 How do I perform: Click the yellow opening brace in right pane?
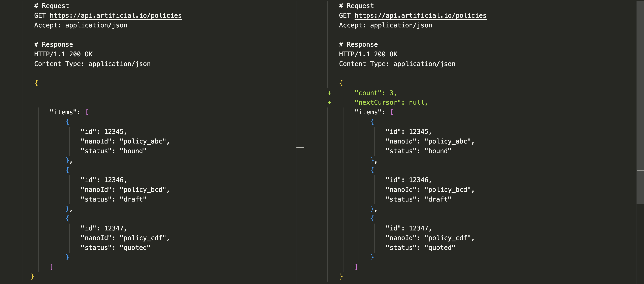point(341,83)
